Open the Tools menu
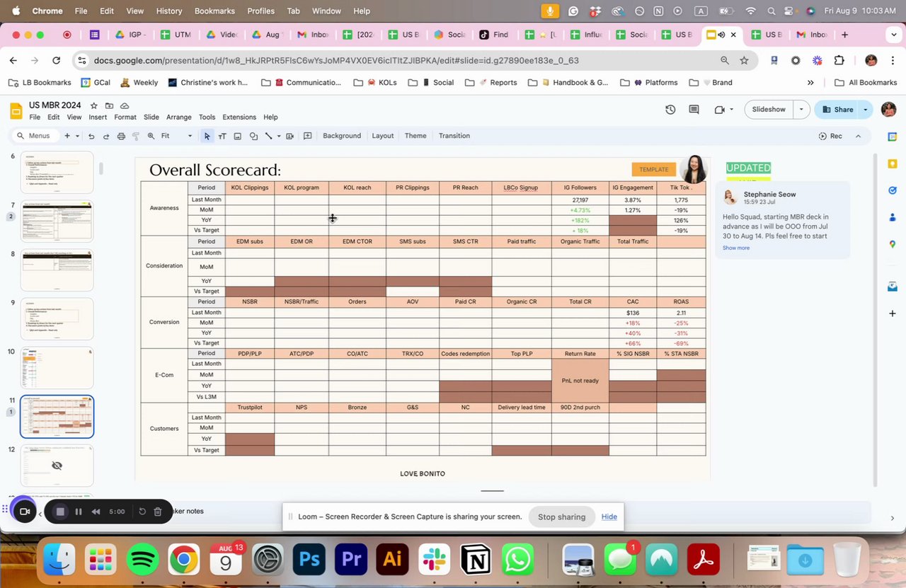The height and width of the screenshot is (588, 906). [x=207, y=117]
